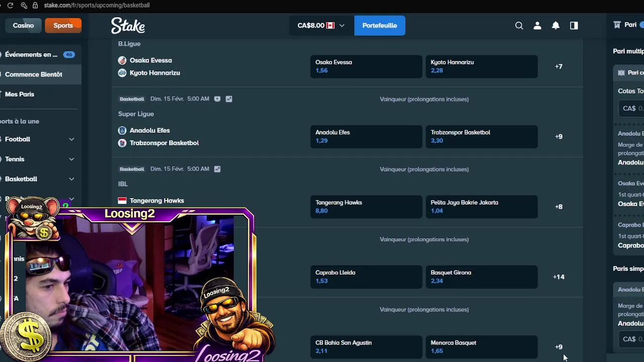Click the Stake logo
Screen dimensions: 644x362
coord(128,25)
